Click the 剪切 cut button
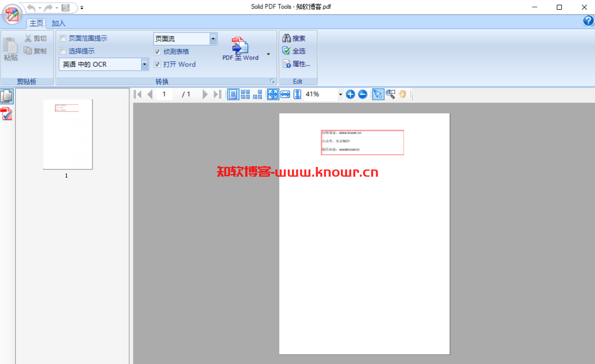The height and width of the screenshot is (364, 595). [x=35, y=39]
